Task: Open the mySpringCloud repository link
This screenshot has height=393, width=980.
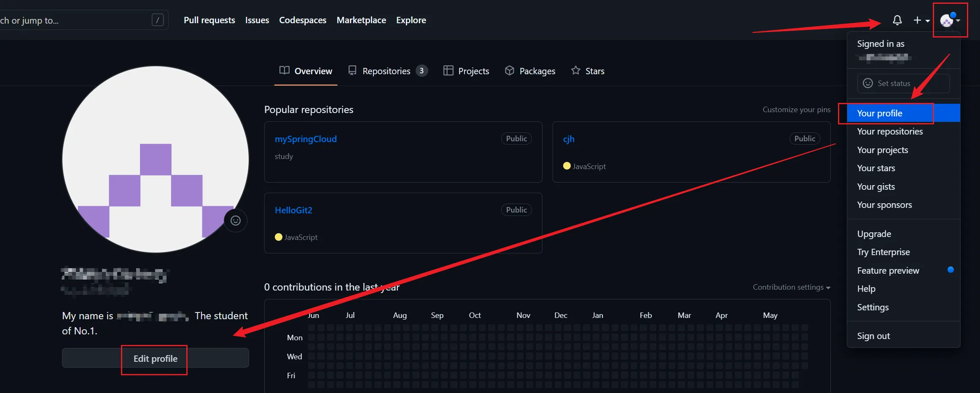Action: click(306, 139)
